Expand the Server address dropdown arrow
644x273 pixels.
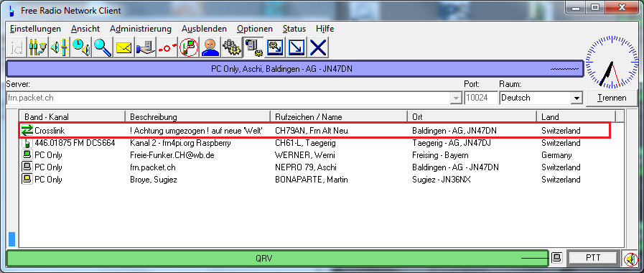click(455, 98)
